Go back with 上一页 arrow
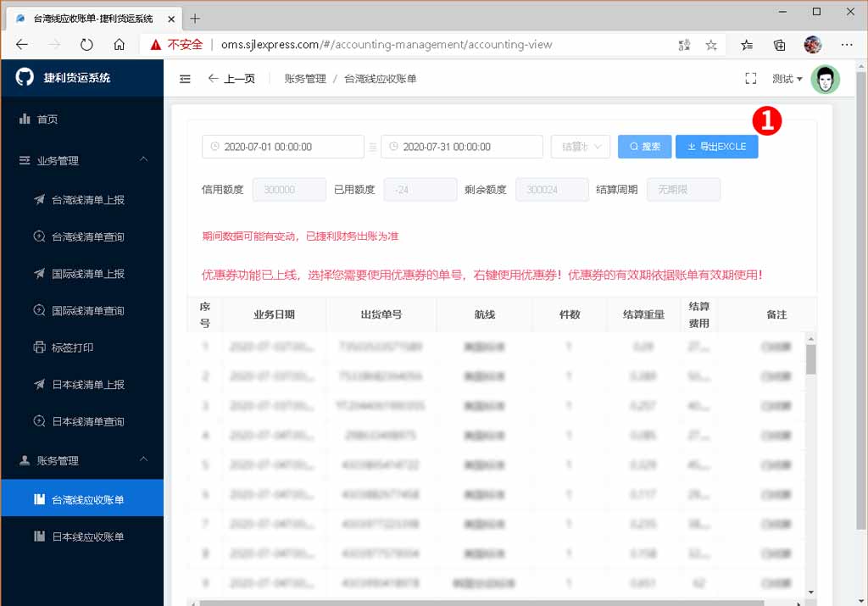The image size is (868, 606). pos(231,79)
